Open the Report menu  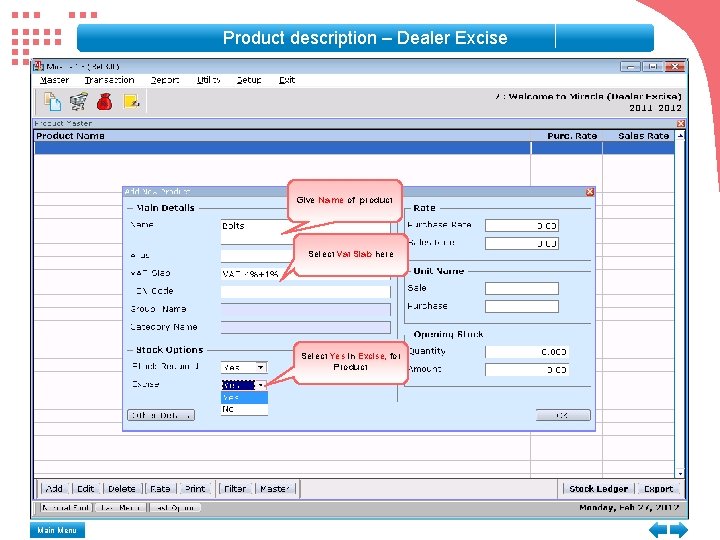click(x=165, y=80)
